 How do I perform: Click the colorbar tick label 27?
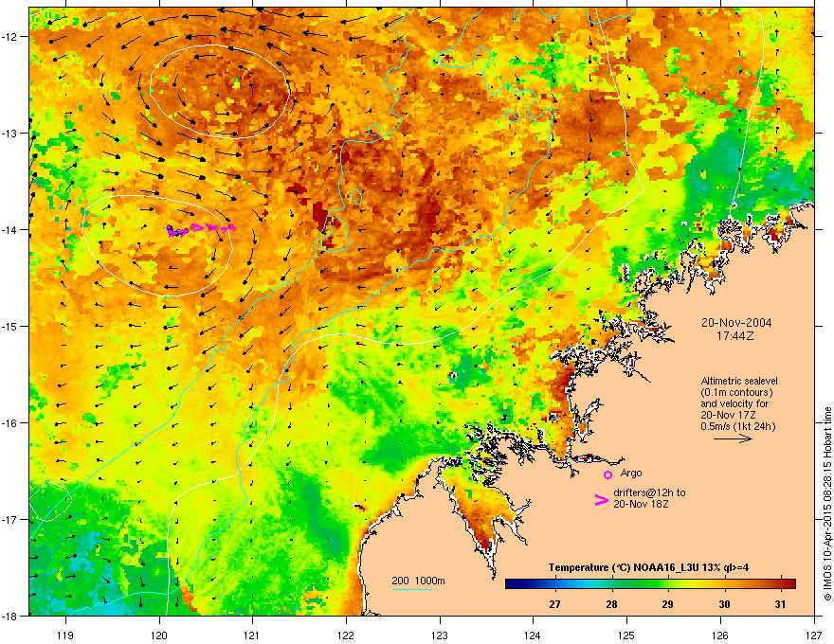click(554, 604)
